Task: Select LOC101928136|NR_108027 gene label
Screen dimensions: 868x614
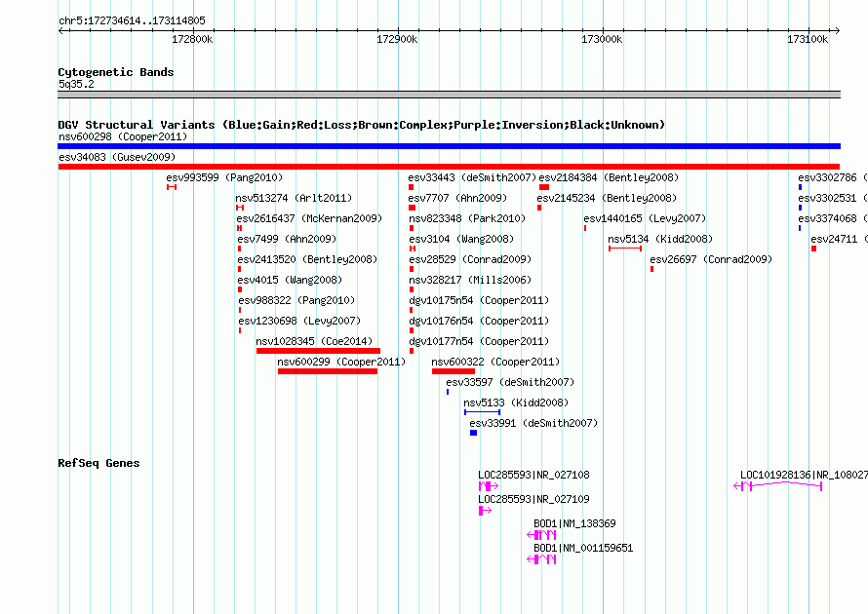Action: coord(804,475)
